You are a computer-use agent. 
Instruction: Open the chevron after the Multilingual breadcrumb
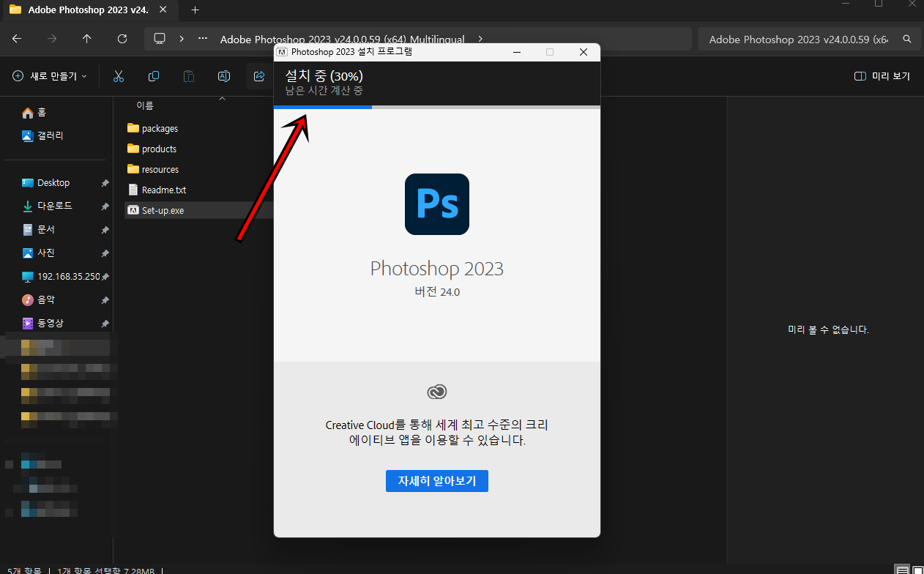(x=480, y=39)
